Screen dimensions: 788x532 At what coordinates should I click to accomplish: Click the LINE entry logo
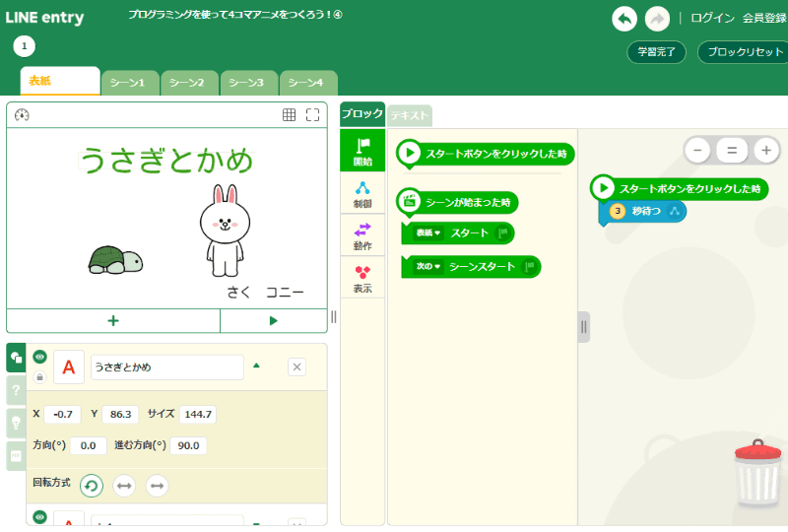click(x=44, y=18)
